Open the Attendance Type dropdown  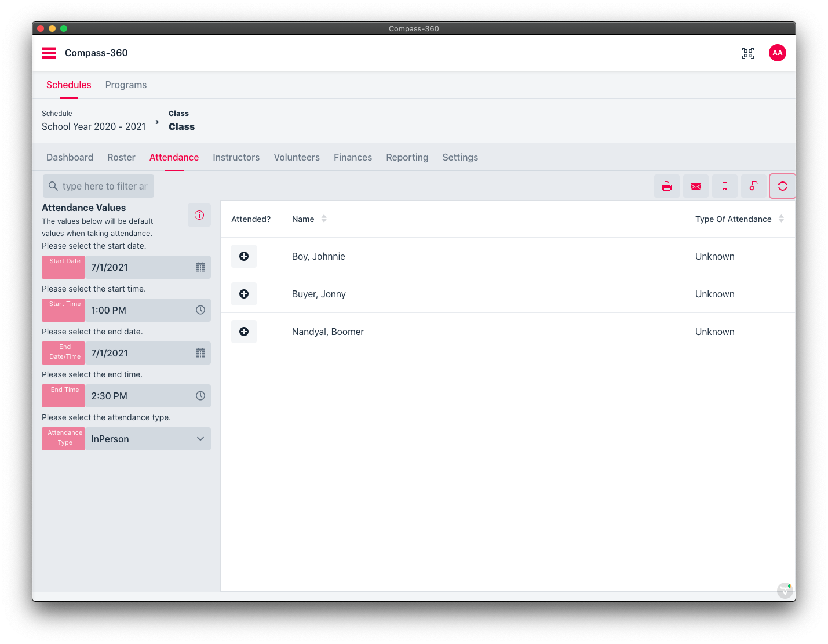[x=200, y=439]
